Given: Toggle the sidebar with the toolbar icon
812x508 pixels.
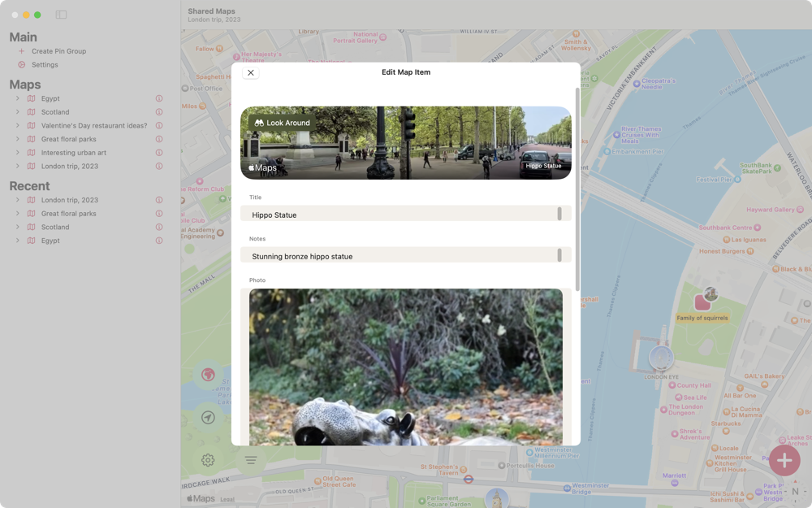Looking at the screenshot, I should click(61, 15).
